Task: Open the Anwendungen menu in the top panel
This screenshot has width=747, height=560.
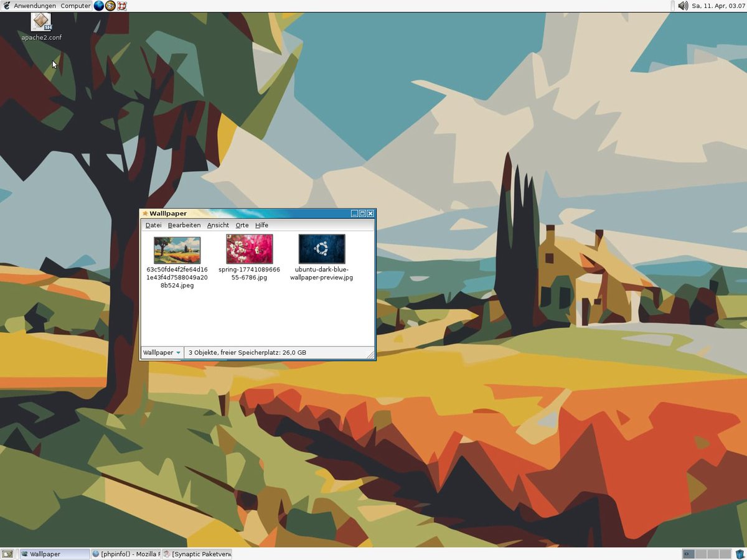Action: [30, 6]
